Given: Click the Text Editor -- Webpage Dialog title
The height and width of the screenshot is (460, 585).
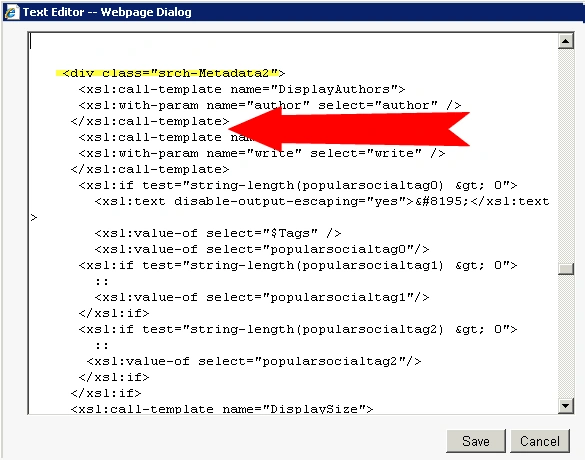Looking at the screenshot, I should (x=107, y=12).
